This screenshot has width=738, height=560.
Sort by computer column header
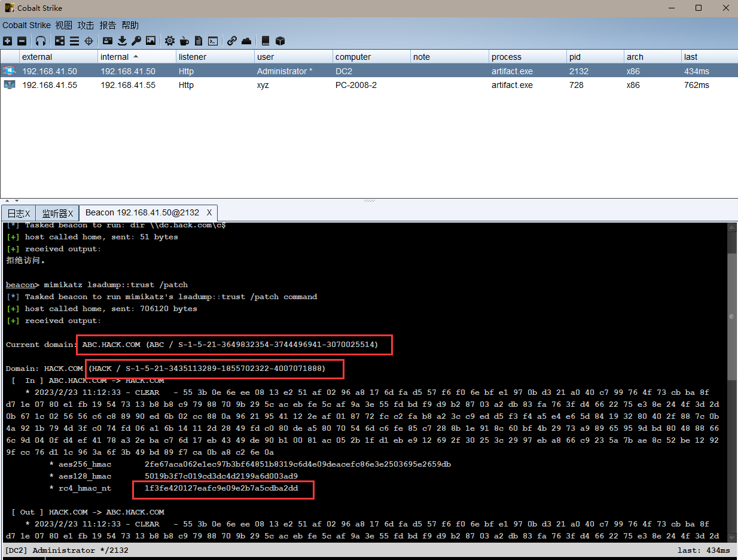[x=372, y=57]
